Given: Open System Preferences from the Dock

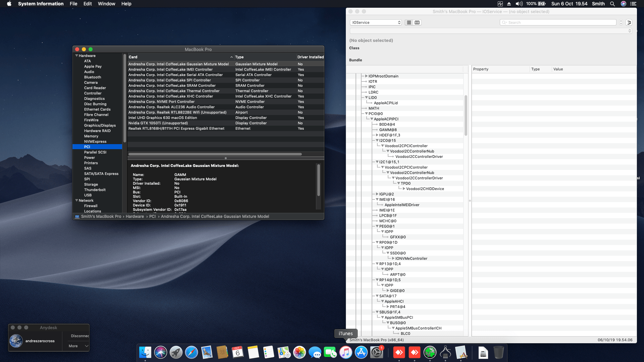Looking at the screenshot, I should point(377,353).
